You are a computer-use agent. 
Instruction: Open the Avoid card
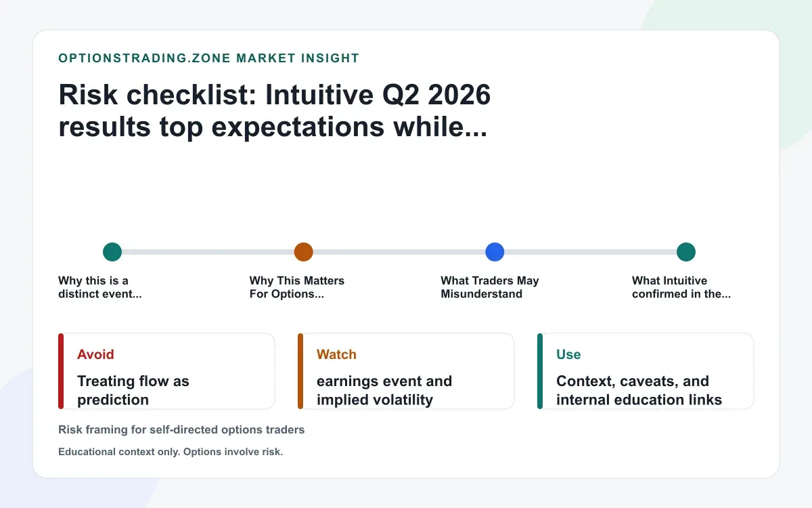(166, 371)
